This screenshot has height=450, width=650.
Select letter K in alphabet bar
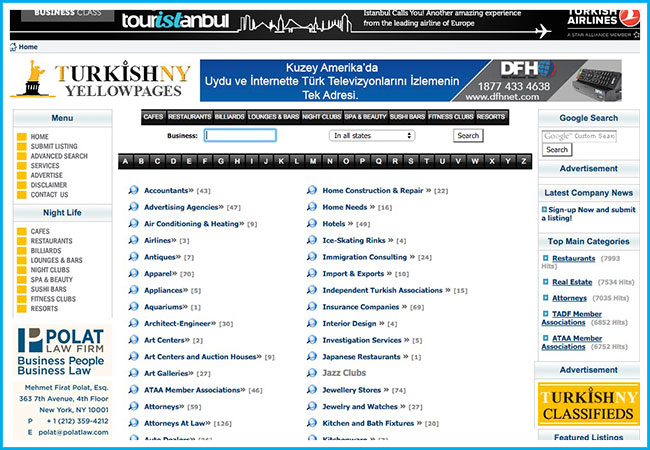click(281, 161)
